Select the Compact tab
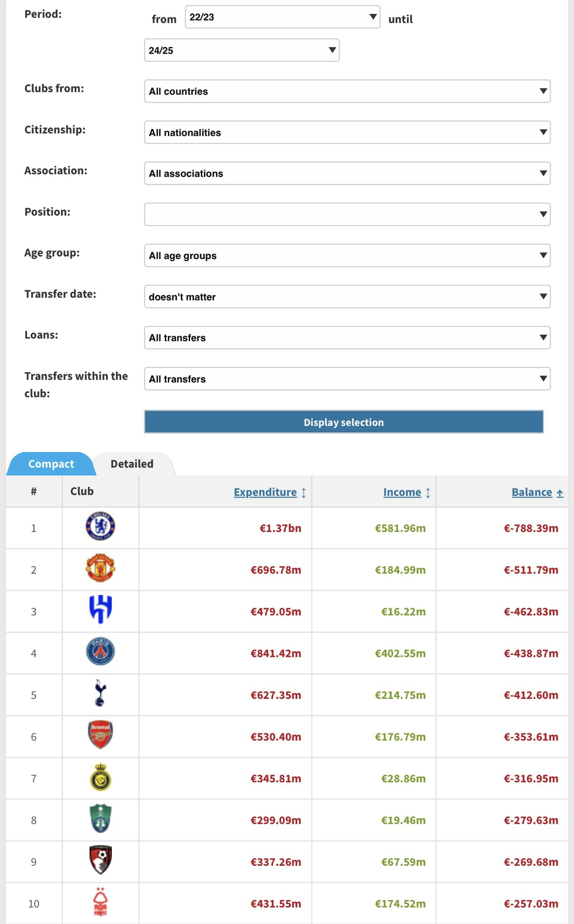574x924 pixels. tap(51, 464)
